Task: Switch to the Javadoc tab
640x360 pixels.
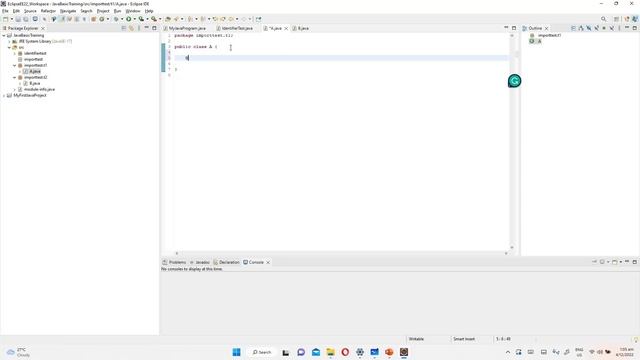Action: tap(202, 262)
